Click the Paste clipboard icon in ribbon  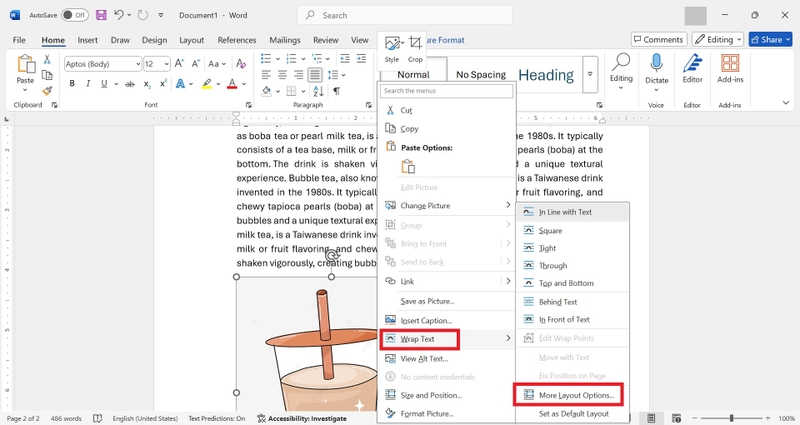(x=26, y=65)
